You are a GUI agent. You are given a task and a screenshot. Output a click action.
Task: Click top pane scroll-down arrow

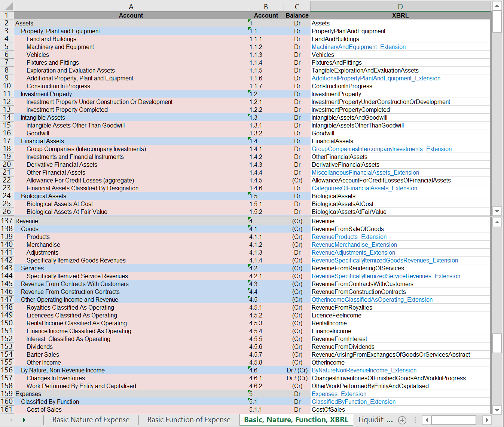point(497,211)
